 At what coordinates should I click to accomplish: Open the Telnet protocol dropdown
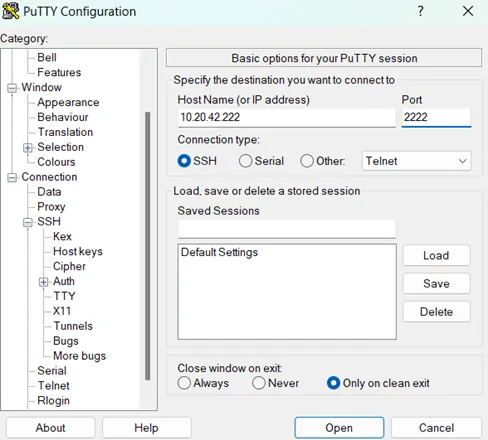tap(416, 161)
